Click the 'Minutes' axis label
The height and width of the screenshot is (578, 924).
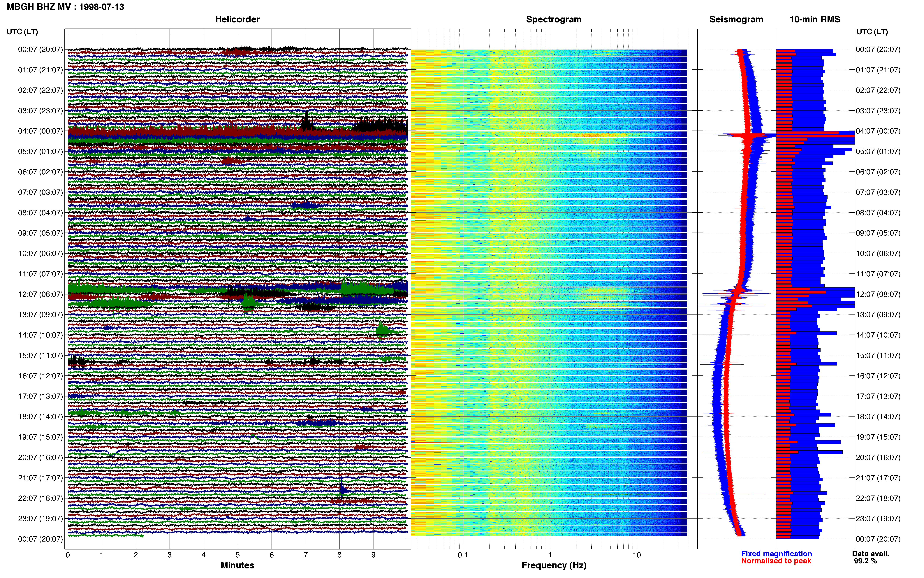pos(237,565)
